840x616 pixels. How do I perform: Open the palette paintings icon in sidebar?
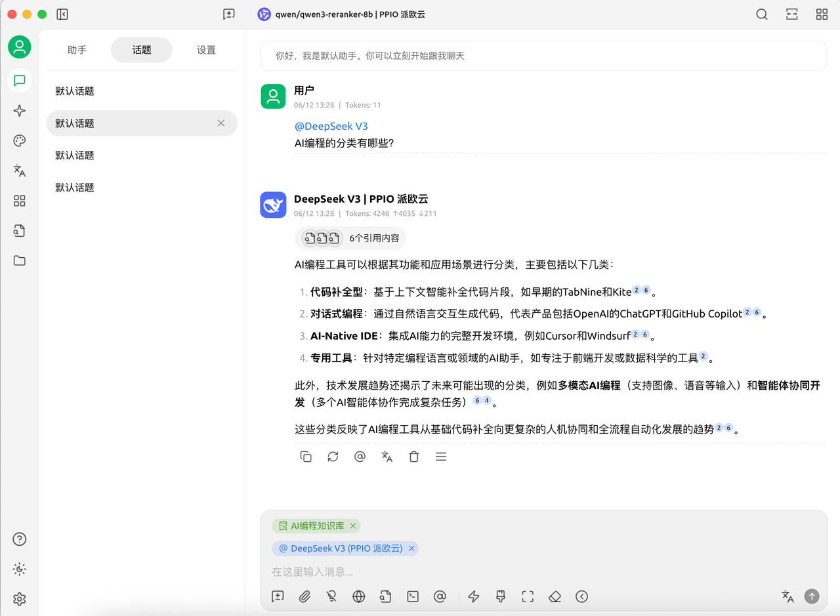click(x=19, y=141)
